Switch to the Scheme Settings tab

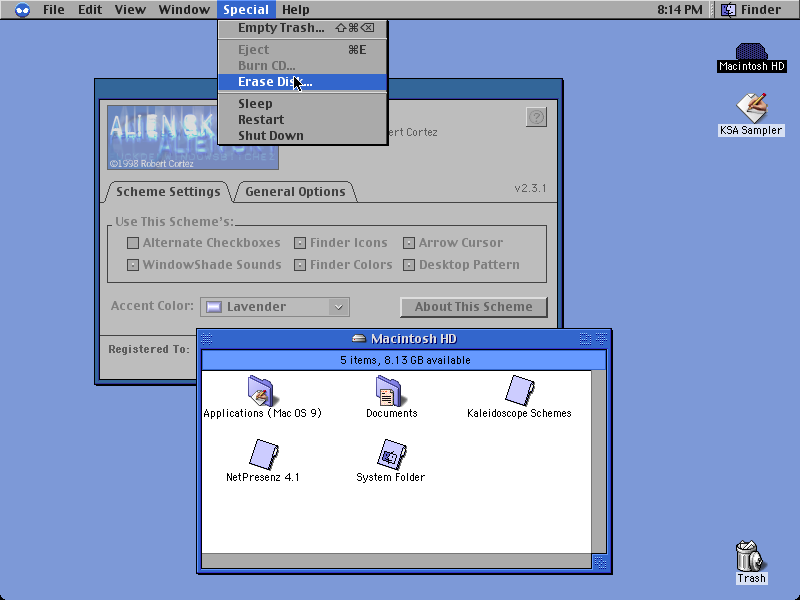[x=168, y=192]
